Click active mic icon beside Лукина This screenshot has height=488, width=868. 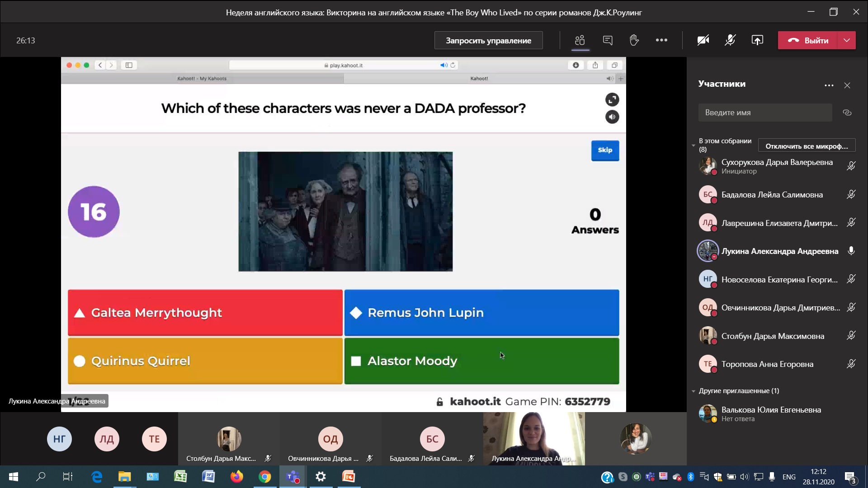click(851, 251)
